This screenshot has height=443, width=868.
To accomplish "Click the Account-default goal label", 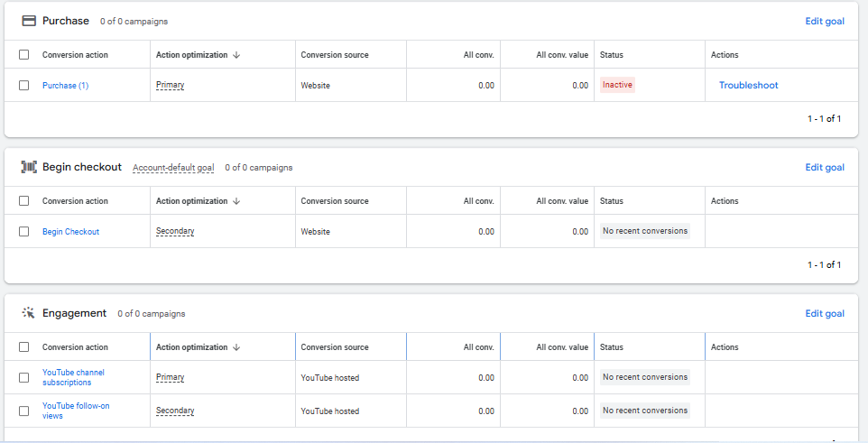I will tap(173, 168).
